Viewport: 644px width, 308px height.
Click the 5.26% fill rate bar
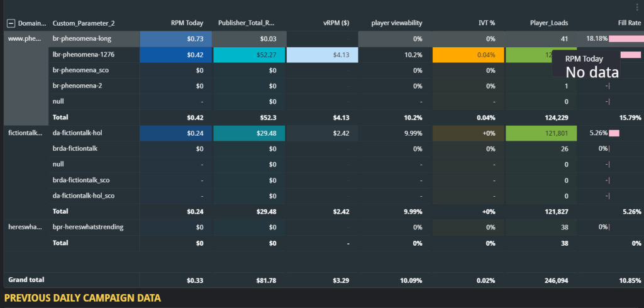point(614,133)
